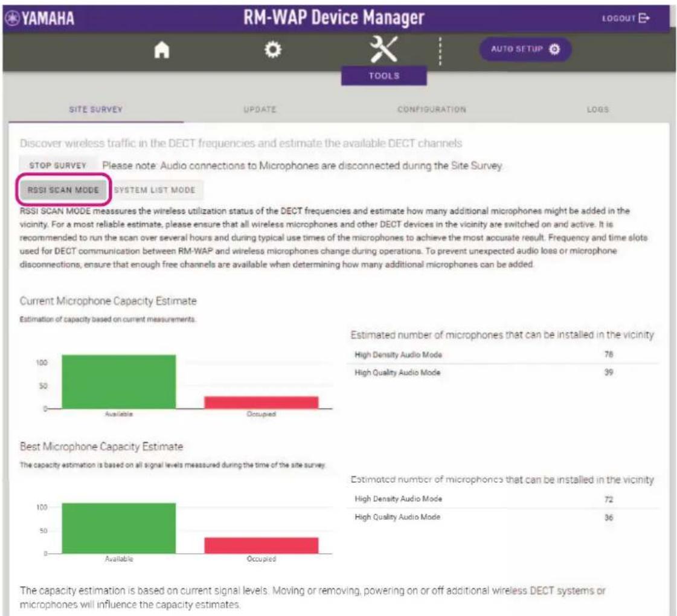Click the Yamaha logo

[40, 19]
